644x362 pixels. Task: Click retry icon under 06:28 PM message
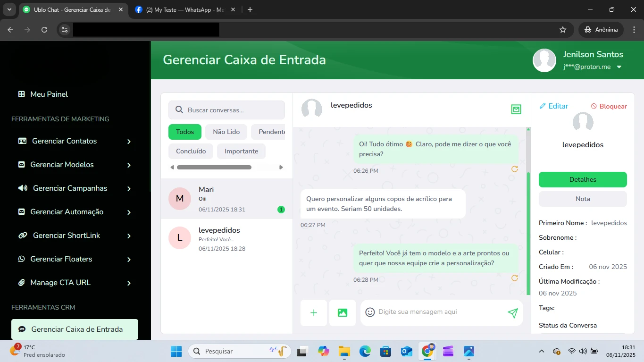pyautogui.click(x=515, y=278)
